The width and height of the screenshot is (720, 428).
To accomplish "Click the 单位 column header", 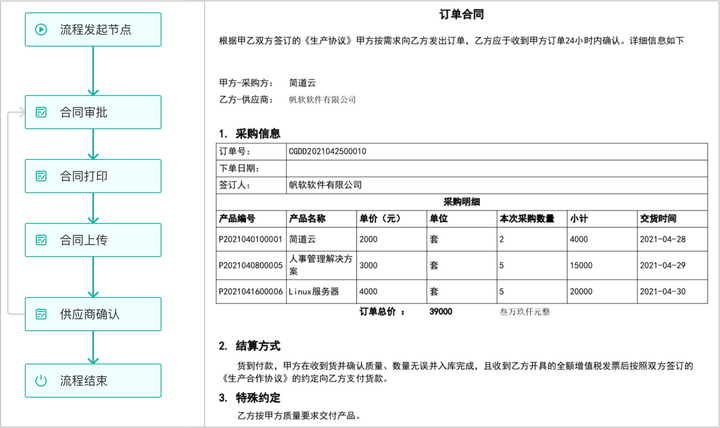I will (x=439, y=219).
